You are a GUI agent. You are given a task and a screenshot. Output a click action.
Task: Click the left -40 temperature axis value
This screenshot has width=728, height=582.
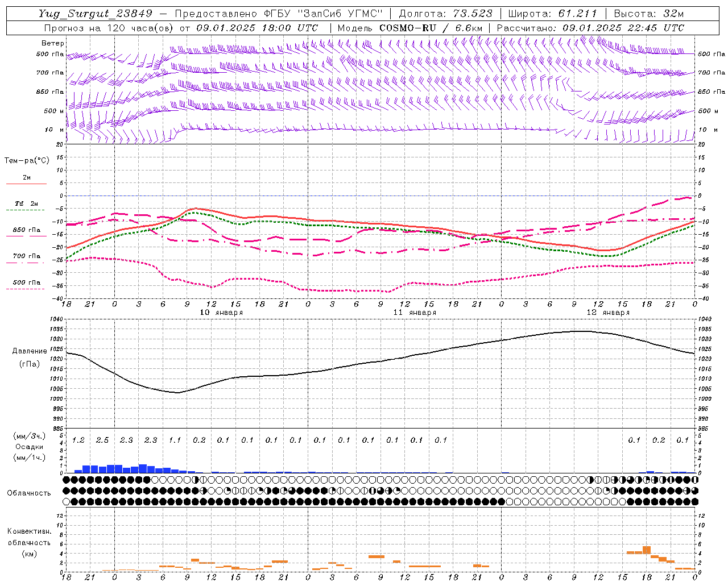click(59, 298)
